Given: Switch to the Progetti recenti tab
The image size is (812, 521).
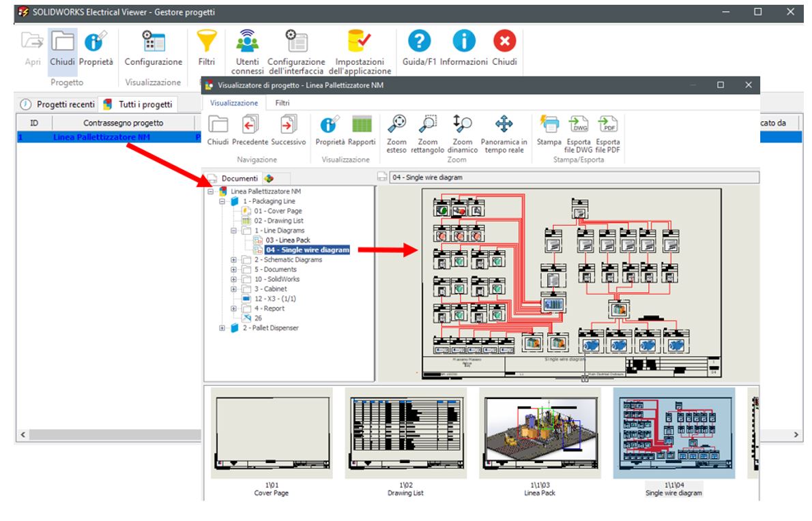Looking at the screenshot, I should coord(58,104).
